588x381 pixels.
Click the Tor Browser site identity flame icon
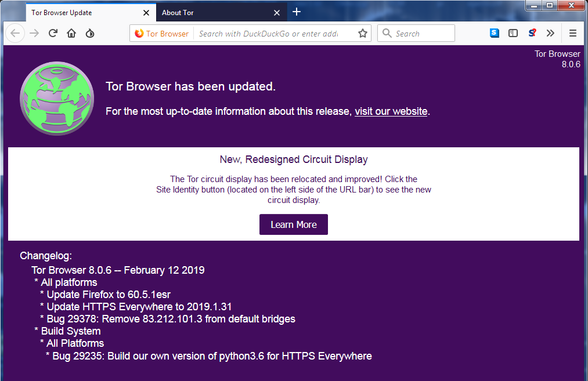(139, 33)
